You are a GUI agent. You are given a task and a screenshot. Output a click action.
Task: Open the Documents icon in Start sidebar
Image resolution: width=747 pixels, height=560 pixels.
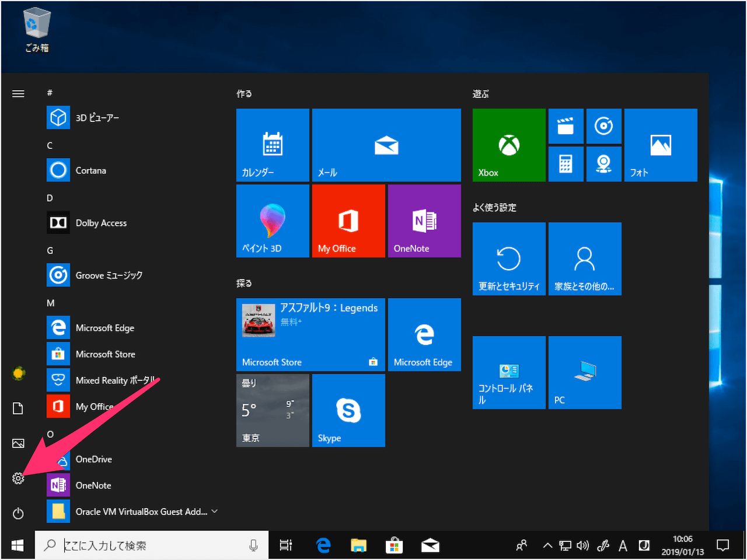[x=18, y=408]
